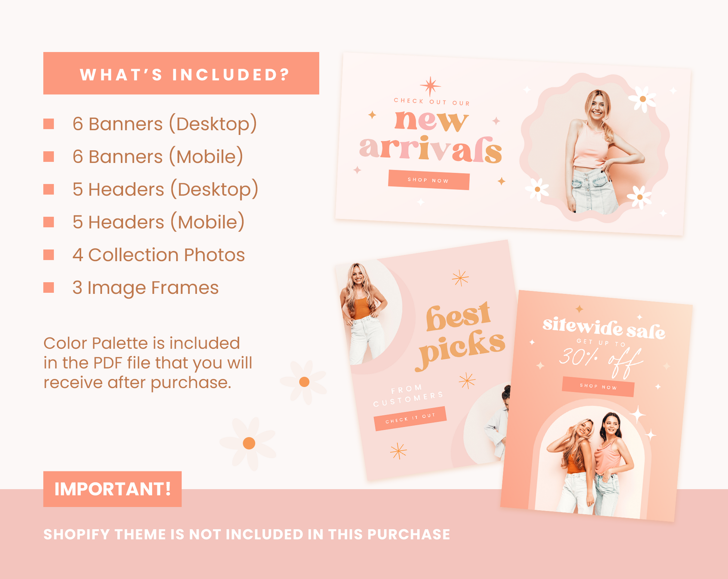This screenshot has width=728, height=579.
Task: Click the 'Shopify theme is not included' notice
Action: (x=247, y=535)
